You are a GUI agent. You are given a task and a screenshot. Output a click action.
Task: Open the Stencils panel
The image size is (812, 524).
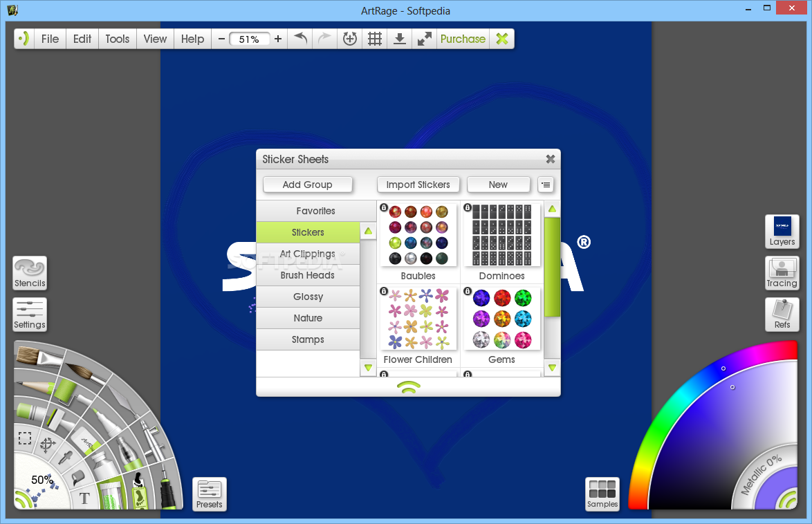coord(30,273)
